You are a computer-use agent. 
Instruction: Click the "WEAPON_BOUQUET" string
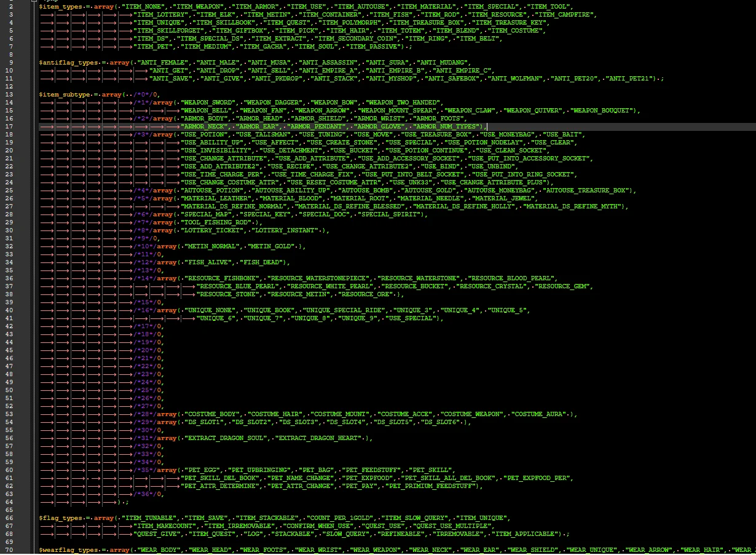point(602,110)
